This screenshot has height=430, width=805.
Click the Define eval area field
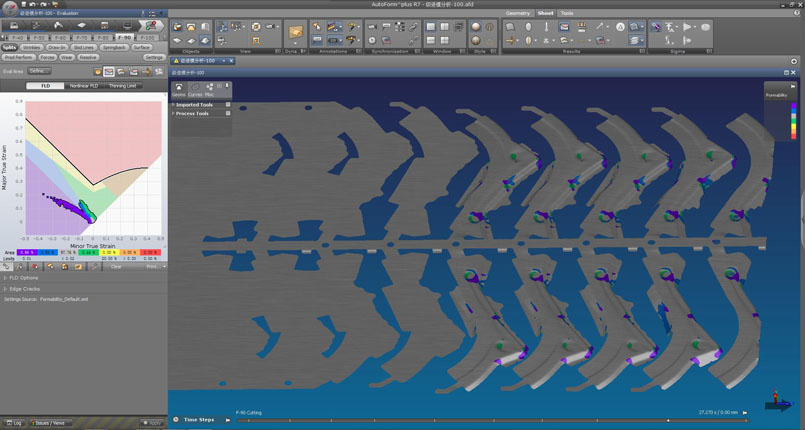coord(38,71)
